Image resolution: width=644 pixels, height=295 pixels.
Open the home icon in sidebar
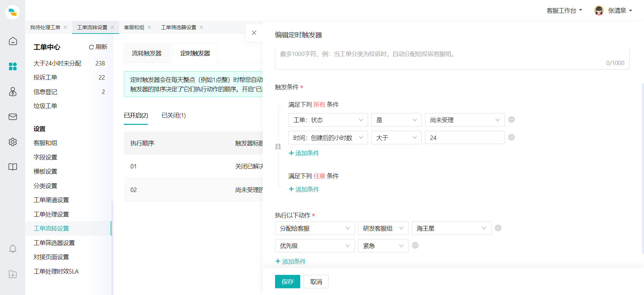(x=13, y=41)
